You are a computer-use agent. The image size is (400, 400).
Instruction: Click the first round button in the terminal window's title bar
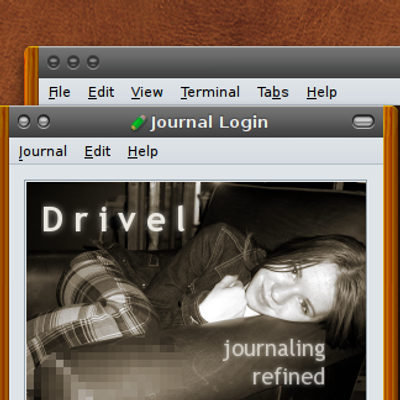[x=53, y=62]
